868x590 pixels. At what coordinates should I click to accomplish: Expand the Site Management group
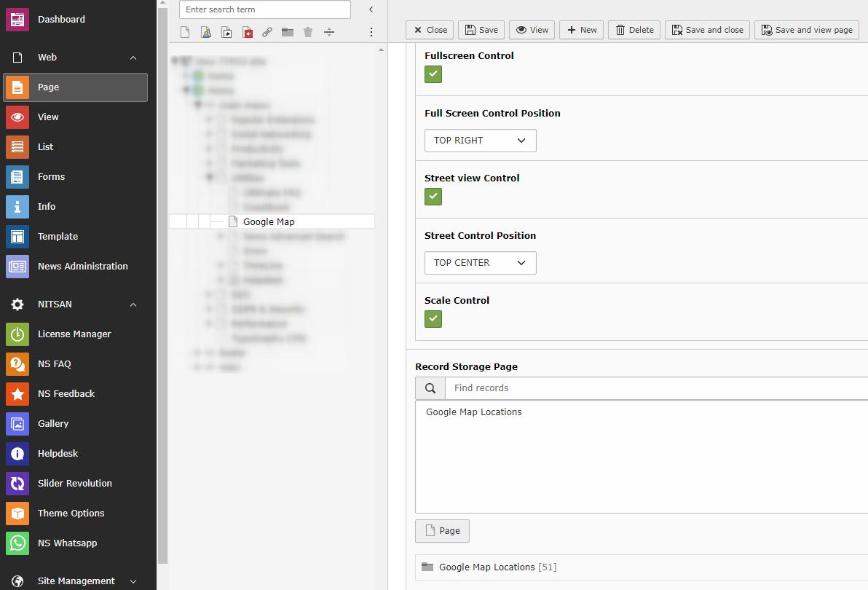[133, 581]
